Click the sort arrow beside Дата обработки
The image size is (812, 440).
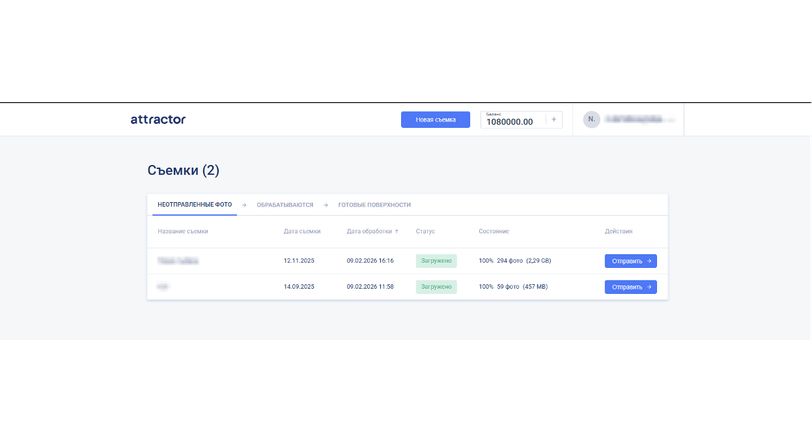(397, 231)
